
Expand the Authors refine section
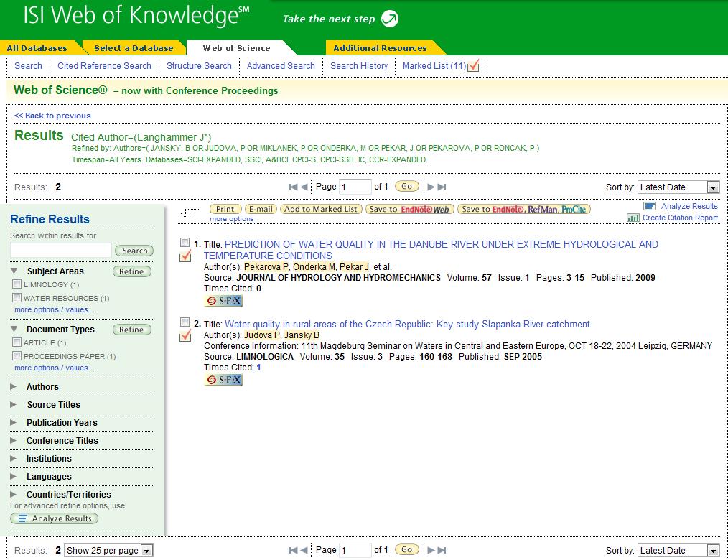pos(14,386)
